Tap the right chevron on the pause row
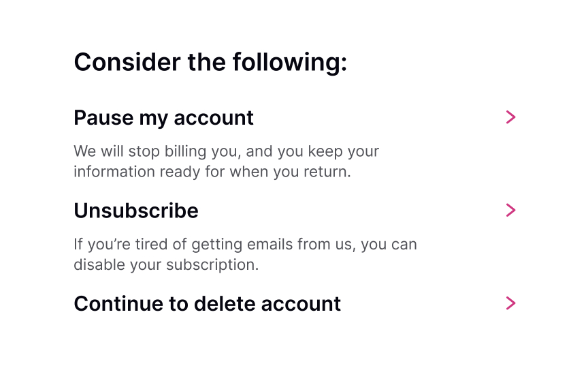Viewport: 588px width, 368px height. click(511, 117)
